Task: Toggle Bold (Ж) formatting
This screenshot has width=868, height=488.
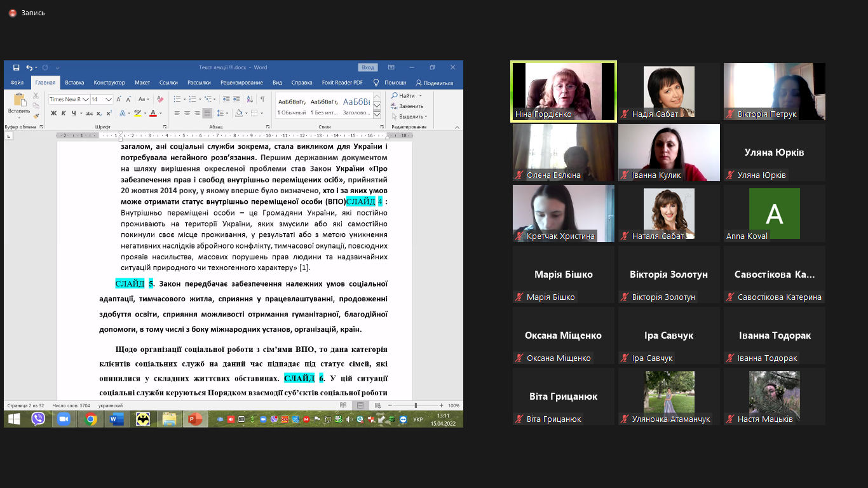Action: (53, 113)
